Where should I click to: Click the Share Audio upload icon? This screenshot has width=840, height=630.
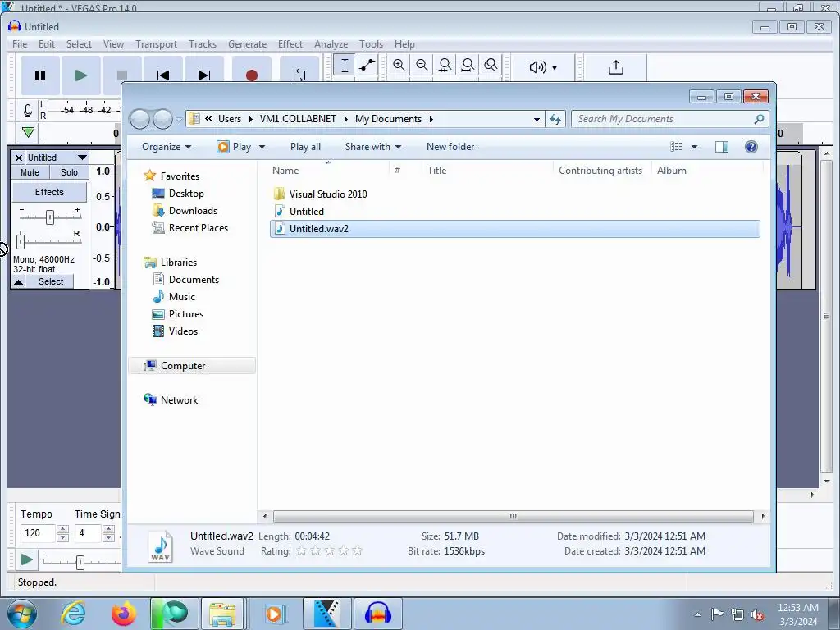(x=615, y=67)
